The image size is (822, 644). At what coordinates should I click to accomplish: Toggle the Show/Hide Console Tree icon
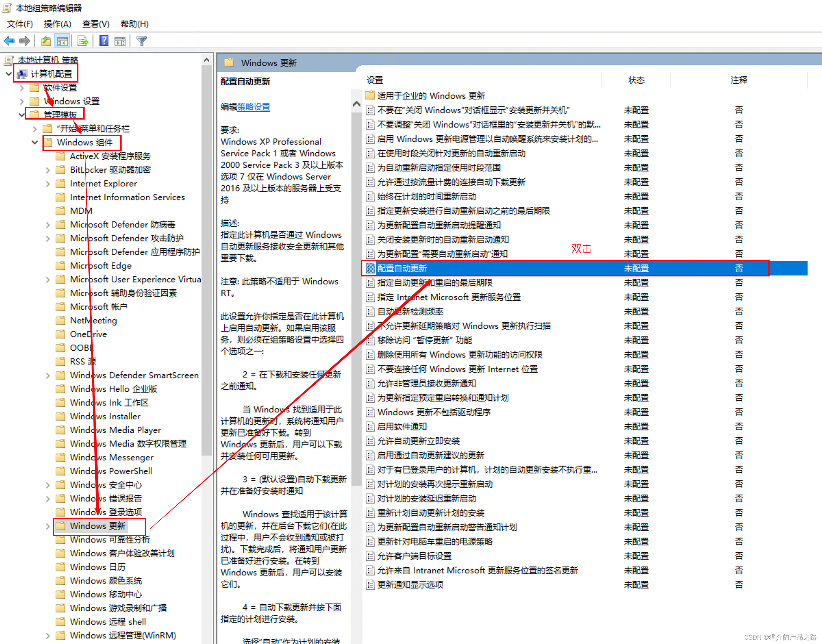pyautogui.click(x=62, y=41)
